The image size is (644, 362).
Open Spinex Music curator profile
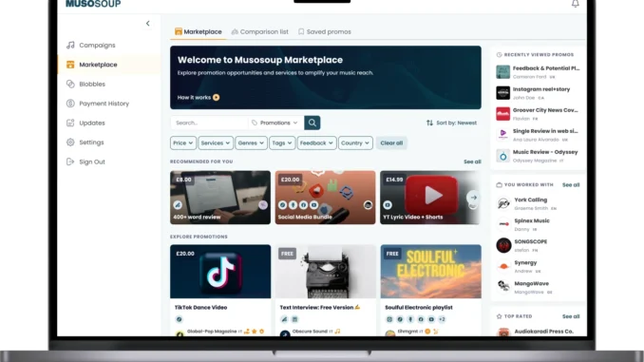[538, 224]
